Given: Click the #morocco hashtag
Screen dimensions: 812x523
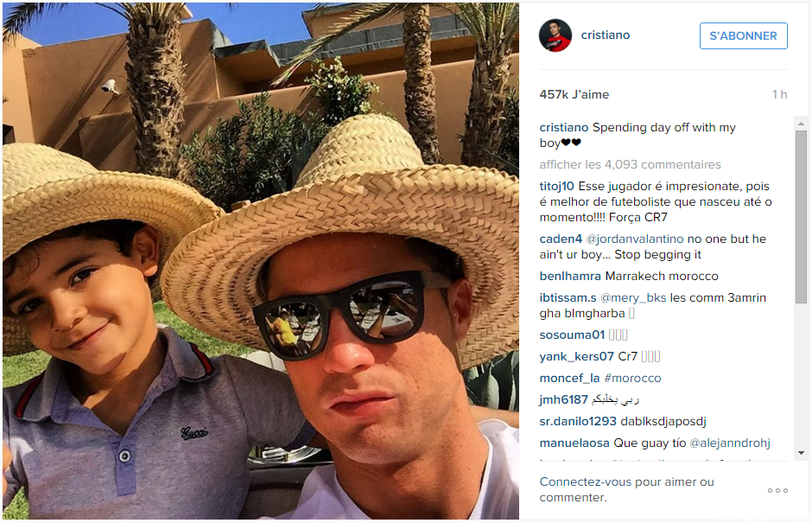Looking at the screenshot, I should pyautogui.click(x=632, y=378).
